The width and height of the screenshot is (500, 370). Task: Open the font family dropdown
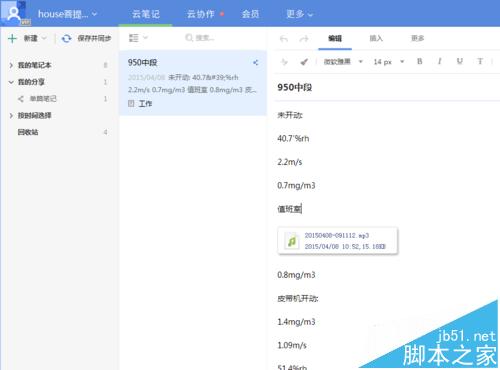tap(343, 62)
